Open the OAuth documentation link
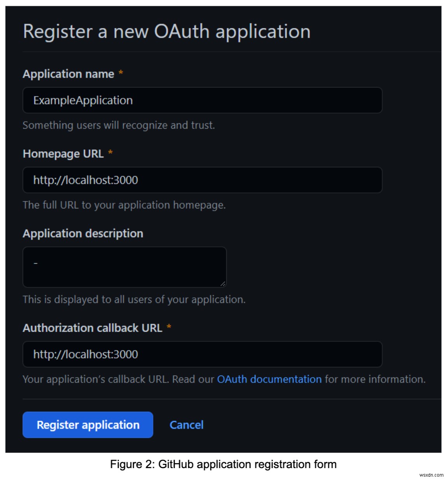 click(x=269, y=379)
